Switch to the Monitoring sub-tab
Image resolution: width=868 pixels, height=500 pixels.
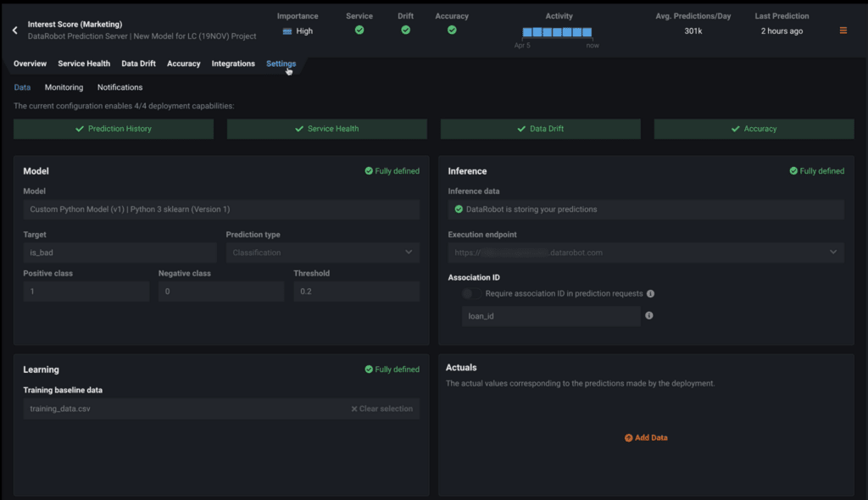click(64, 87)
